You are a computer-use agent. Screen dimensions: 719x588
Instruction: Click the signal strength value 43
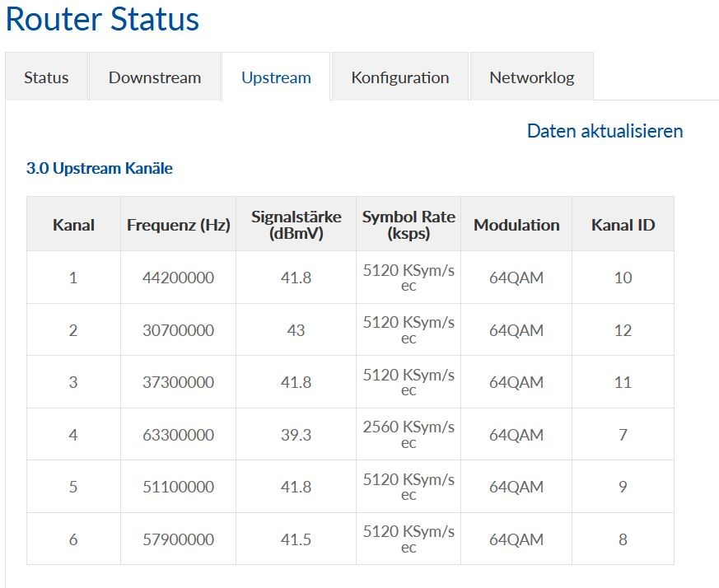coord(296,330)
